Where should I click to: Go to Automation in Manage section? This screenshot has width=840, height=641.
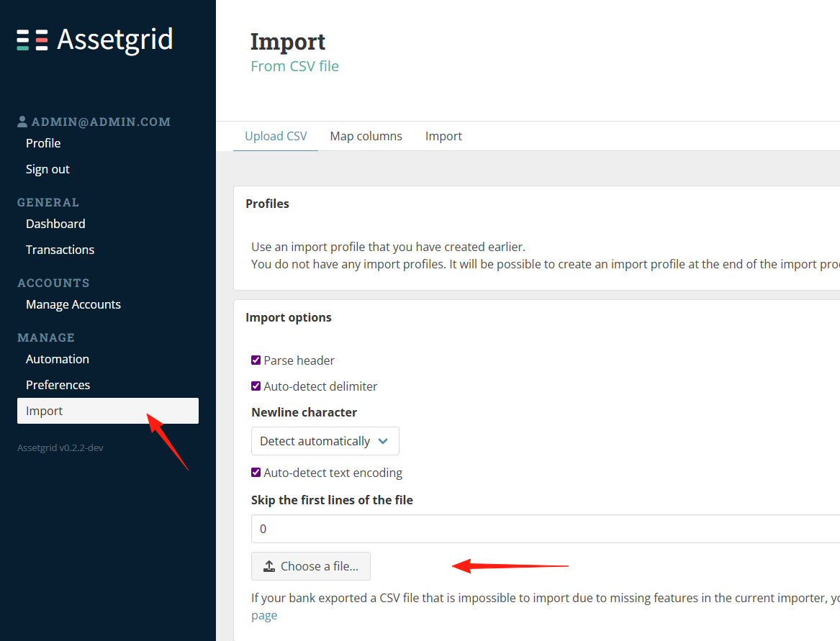58,359
